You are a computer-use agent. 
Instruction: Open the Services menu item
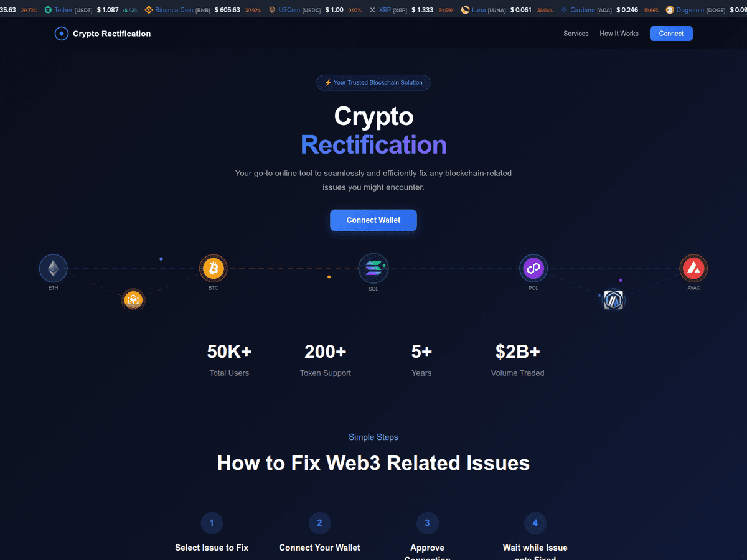pyautogui.click(x=576, y=34)
